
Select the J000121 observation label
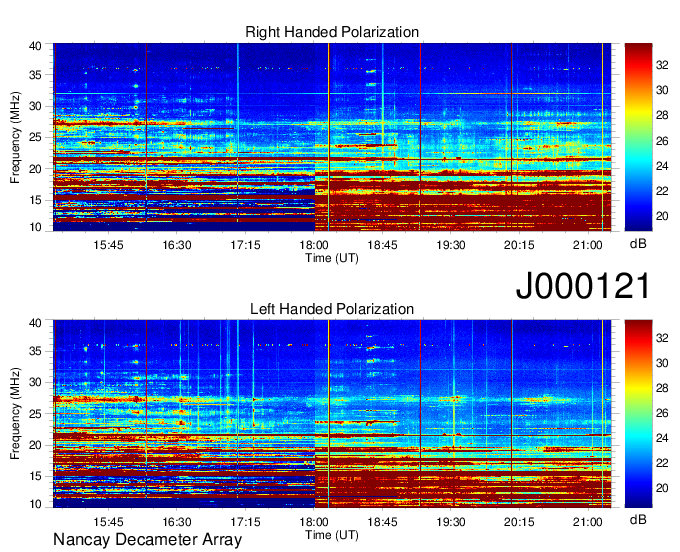pyautogui.click(x=583, y=285)
